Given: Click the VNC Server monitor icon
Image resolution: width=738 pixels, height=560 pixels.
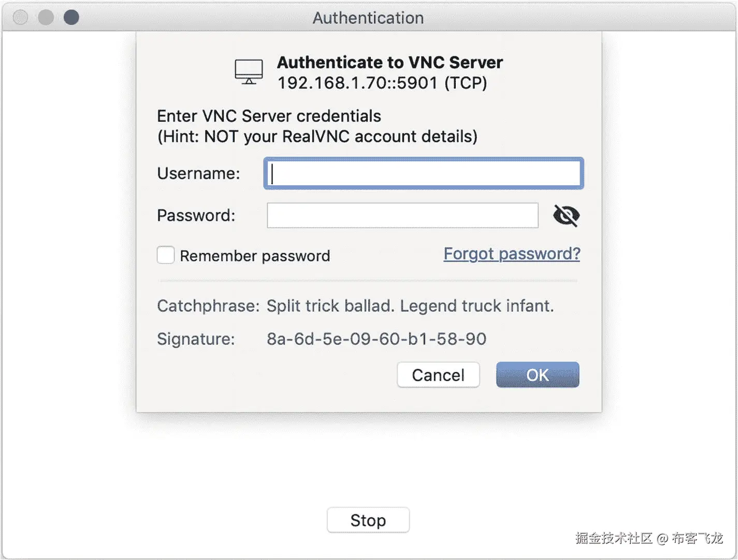Looking at the screenshot, I should coord(249,71).
